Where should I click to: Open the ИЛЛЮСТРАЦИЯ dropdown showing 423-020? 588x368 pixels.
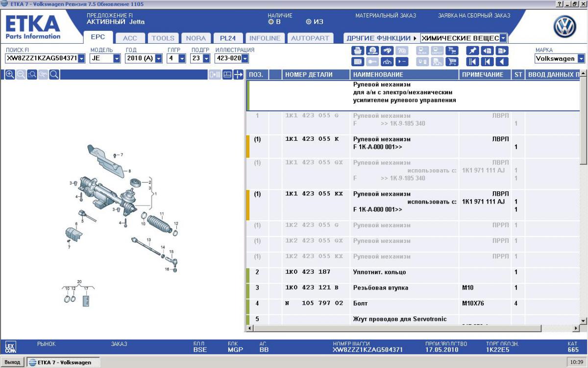pyautogui.click(x=245, y=58)
